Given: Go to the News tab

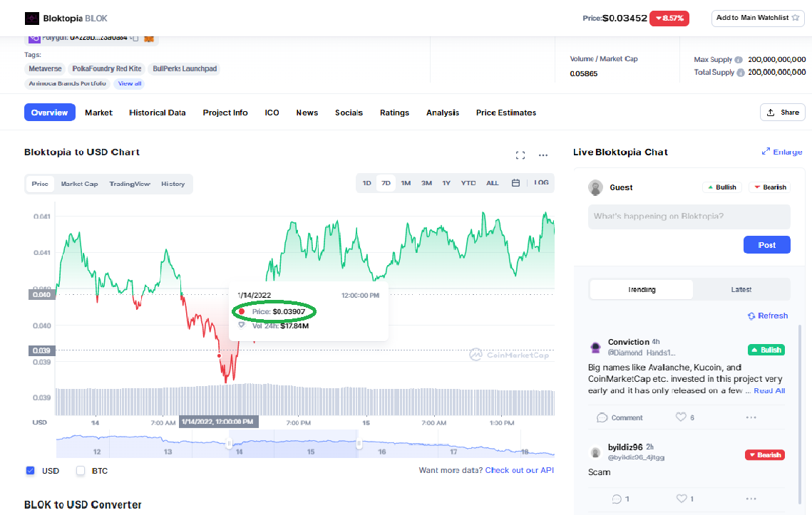Looking at the screenshot, I should click(x=307, y=113).
